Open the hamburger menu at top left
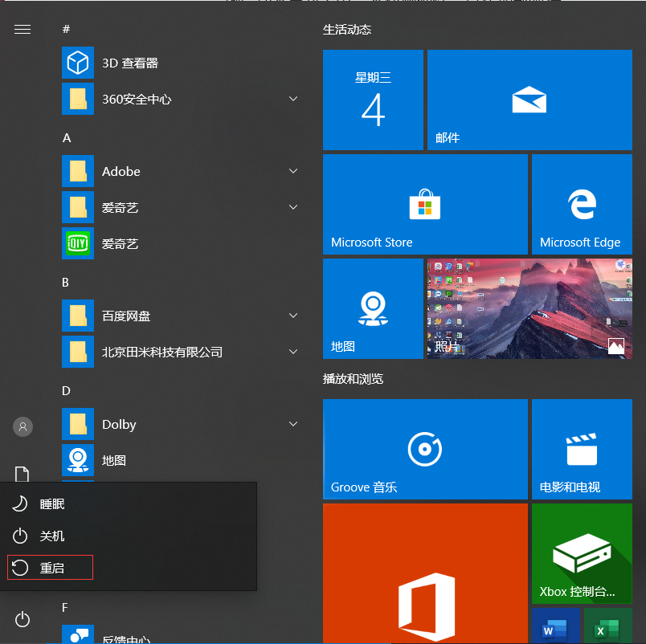The height and width of the screenshot is (644, 646). point(22,29)
